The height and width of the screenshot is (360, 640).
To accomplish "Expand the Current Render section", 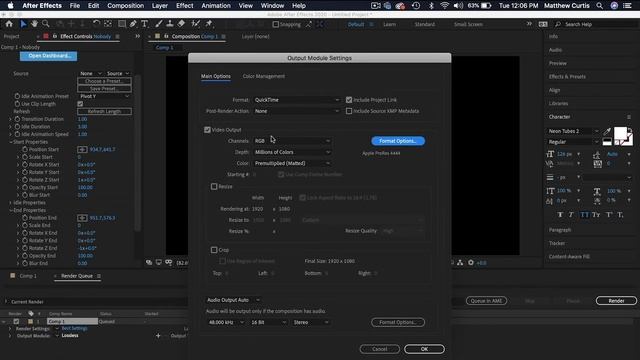I will 6,302.
